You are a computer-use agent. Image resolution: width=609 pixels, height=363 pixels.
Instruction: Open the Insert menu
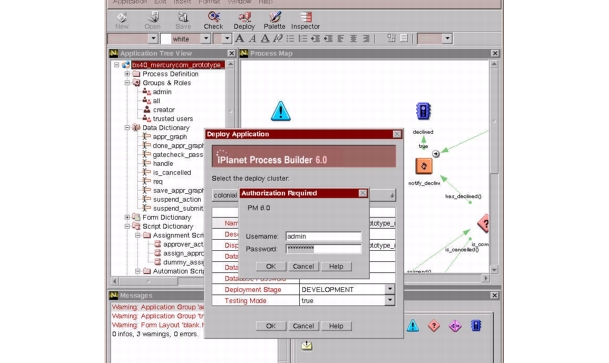182,2
